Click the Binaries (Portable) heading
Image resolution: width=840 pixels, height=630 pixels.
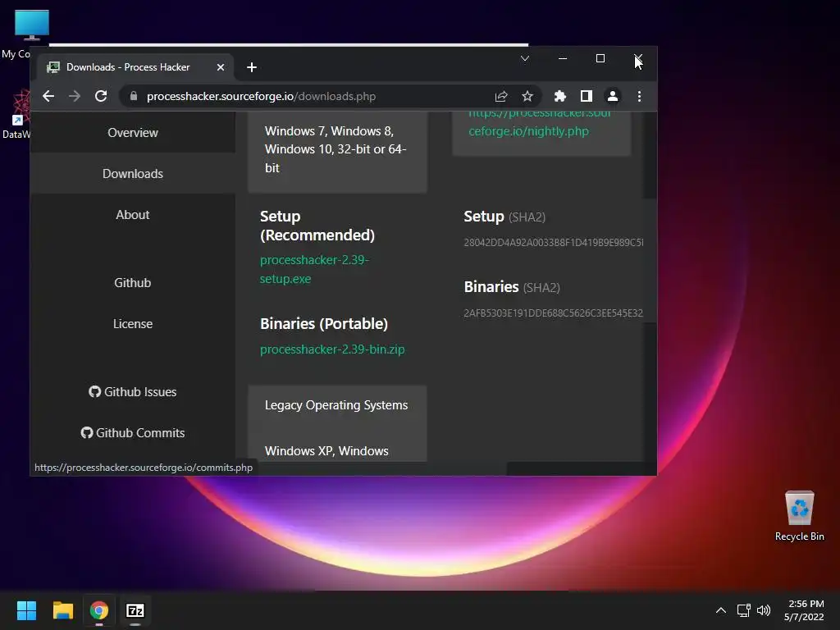tap(323, 323)
